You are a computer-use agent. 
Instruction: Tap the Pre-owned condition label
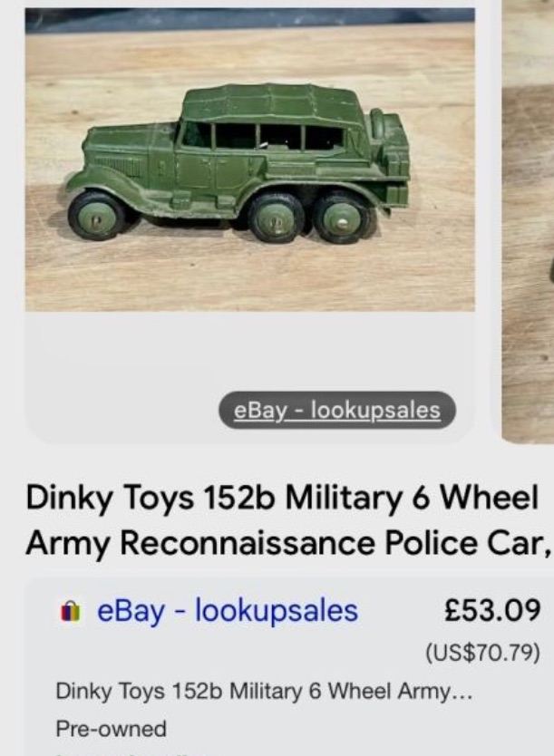(x=112, y=728)
